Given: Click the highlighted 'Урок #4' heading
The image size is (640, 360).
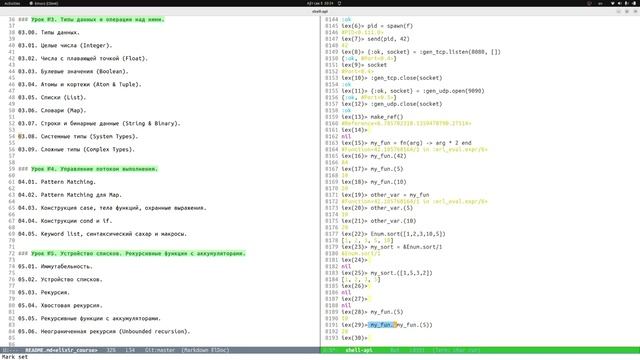Looking at the screenshot, I should (x=94, y=169).
